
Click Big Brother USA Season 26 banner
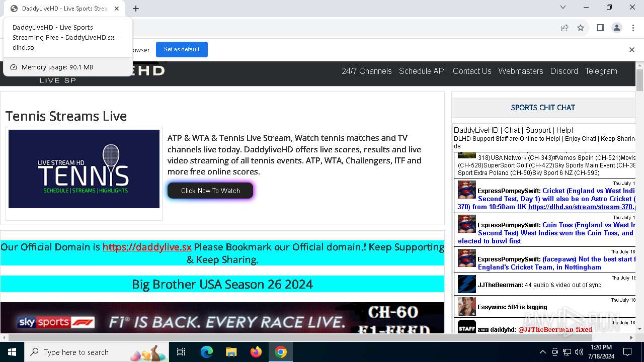[222, 284]
